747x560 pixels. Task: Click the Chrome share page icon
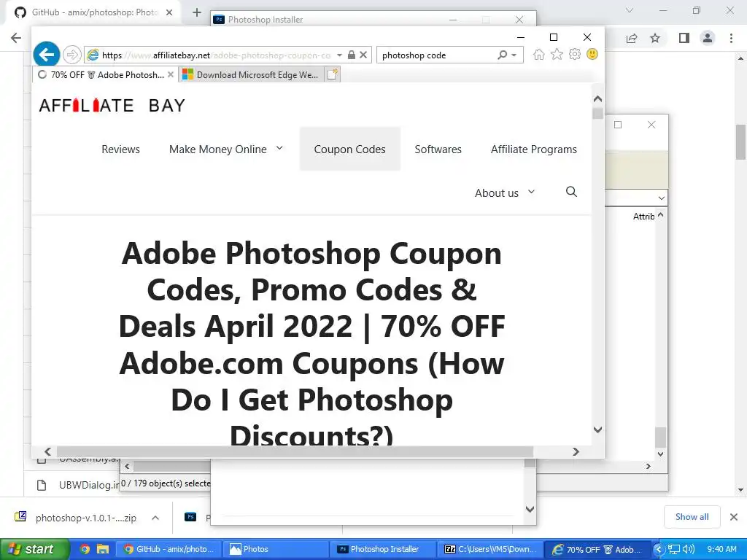coord(632,38)
